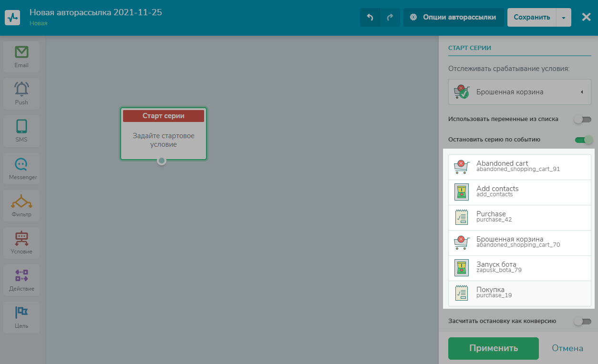
Task: Select the Purchase purchase_42 event
Action: coord(520,218)
